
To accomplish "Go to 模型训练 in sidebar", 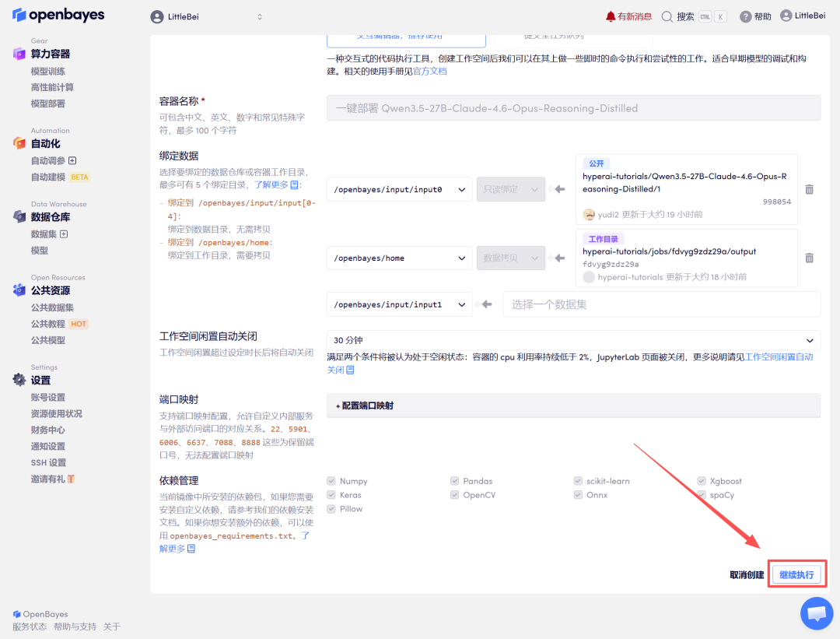I will coord(47,72).
